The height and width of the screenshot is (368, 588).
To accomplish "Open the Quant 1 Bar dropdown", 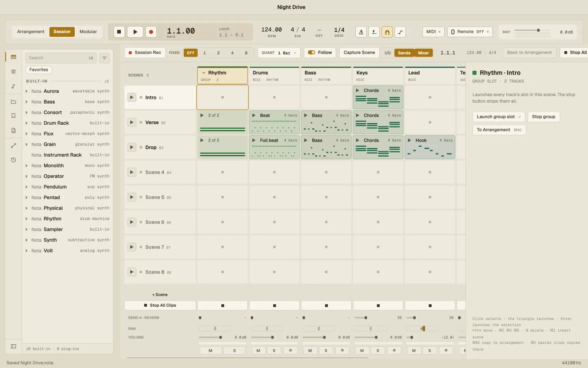I will pyautogui.click(x=279, y=53).
